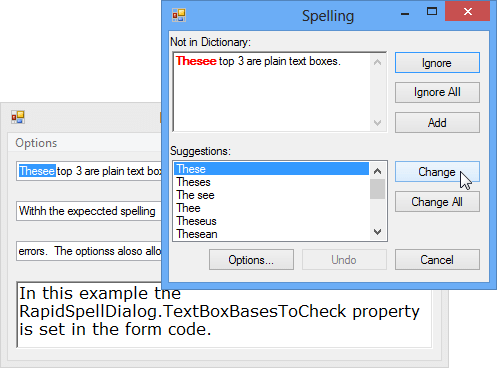Select suggestion 'Theses'
Image resolution: width=497 pixels, height=368 pixels.
click(271, 182)
